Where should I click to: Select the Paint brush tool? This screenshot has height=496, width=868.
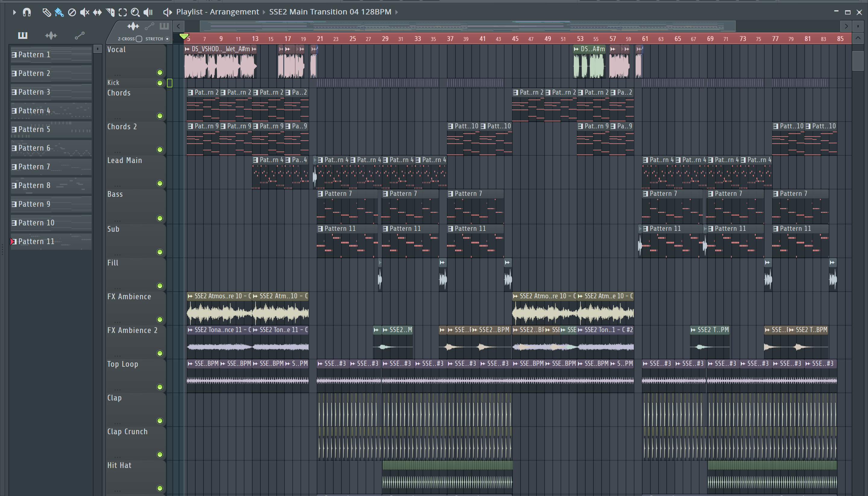pyautogui.click(x=59, y=12)
